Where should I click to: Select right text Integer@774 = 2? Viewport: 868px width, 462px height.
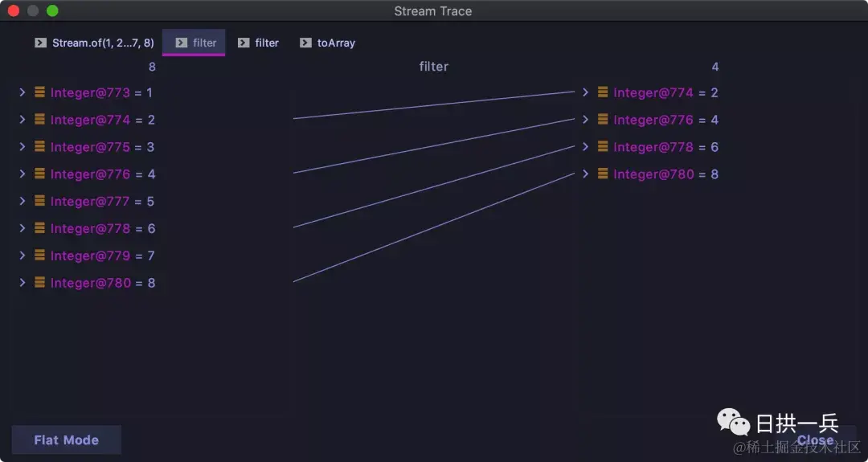coord(666,92)
